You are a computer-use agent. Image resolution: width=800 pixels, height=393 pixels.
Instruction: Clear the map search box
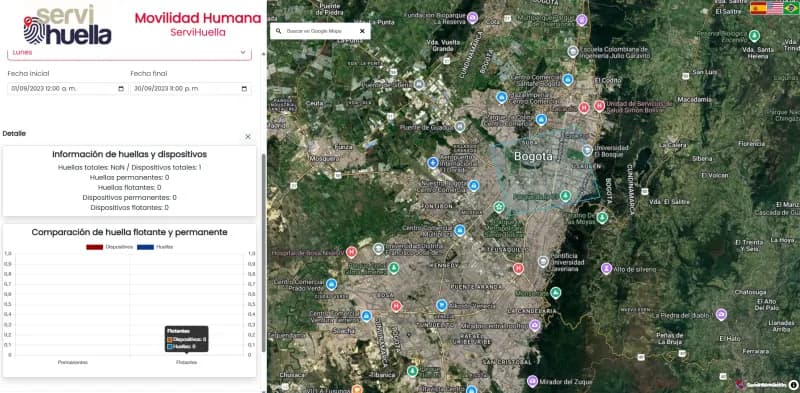pyautogui.click(x=362, y=31)
